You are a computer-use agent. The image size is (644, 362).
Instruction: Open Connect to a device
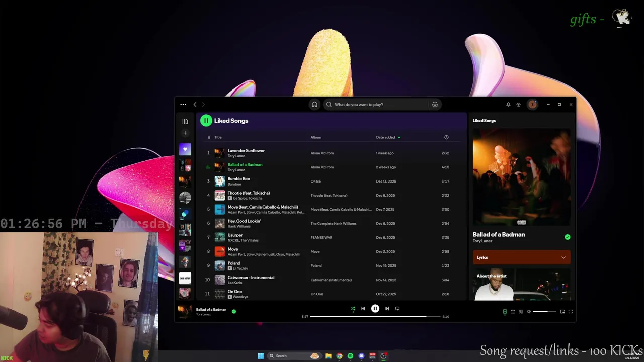(521, 312)
